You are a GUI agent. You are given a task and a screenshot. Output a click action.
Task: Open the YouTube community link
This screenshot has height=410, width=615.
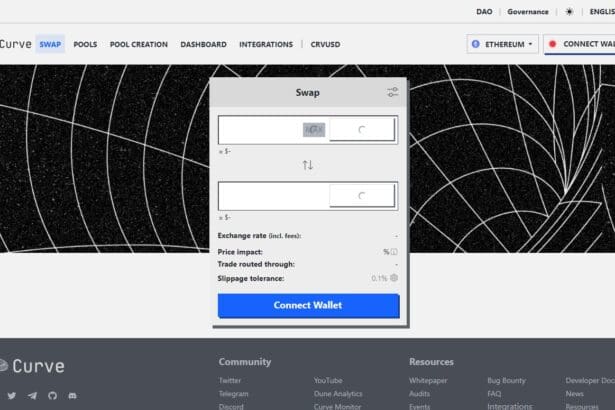click(x=328, y=380)
